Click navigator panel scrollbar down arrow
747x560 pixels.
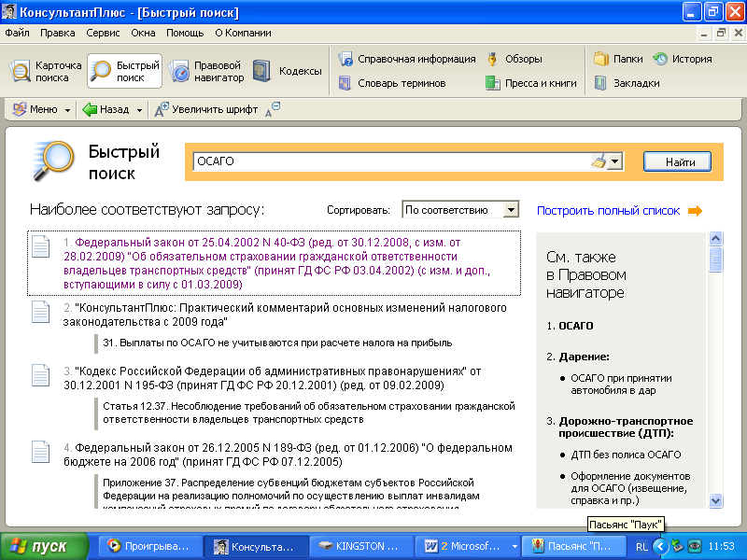(715, 501)
